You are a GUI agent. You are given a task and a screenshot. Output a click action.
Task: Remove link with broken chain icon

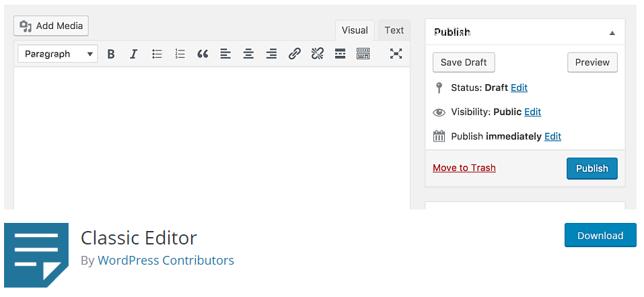pos(317,54)
